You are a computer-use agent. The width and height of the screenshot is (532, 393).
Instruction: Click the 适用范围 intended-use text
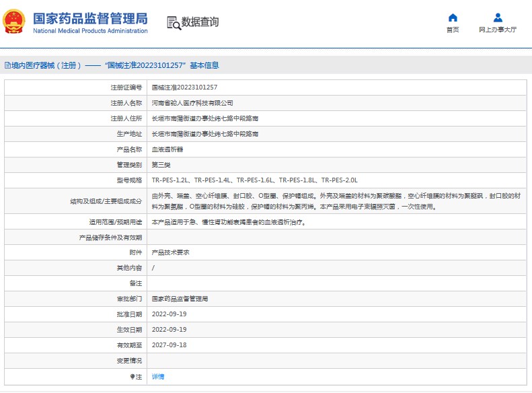[229, 222]
